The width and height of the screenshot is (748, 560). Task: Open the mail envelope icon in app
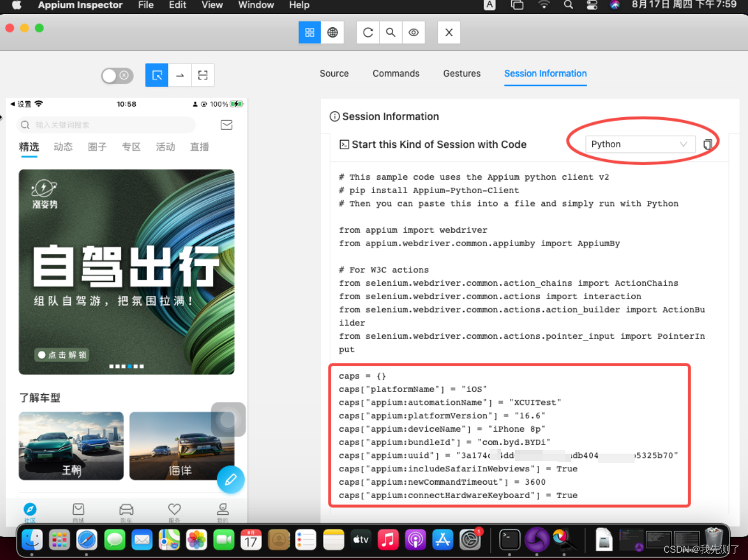tap(226, 125)
